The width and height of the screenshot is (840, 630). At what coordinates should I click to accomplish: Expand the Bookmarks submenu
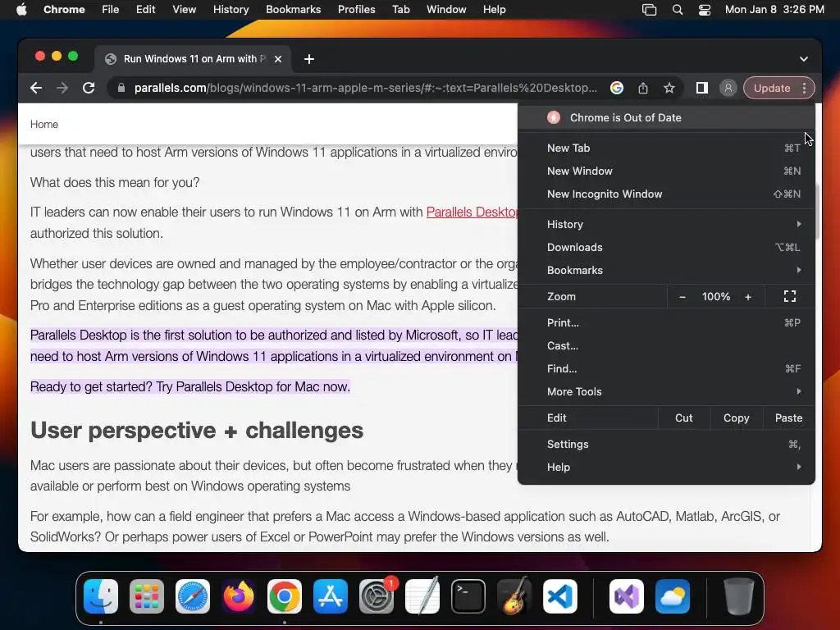tap(666, 270)
